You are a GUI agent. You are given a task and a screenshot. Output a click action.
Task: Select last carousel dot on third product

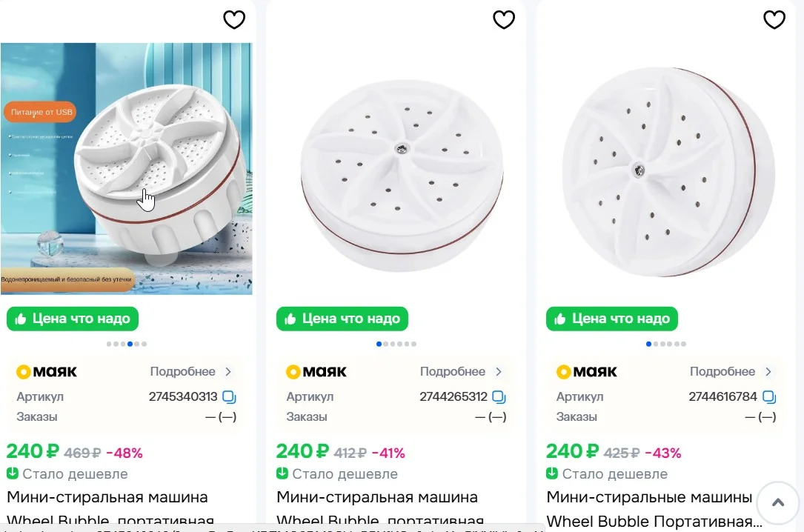[x=683, y=344]
